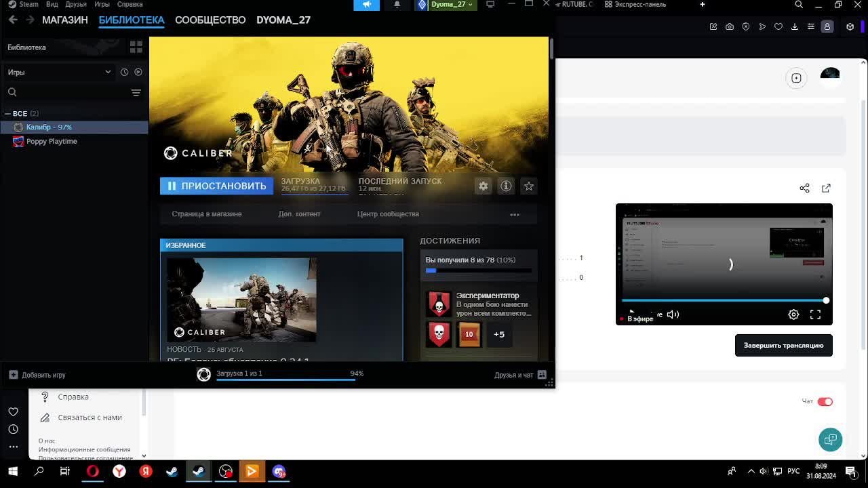Open Discord from the taskbar
868x488 pixels.
pos(279,471)
